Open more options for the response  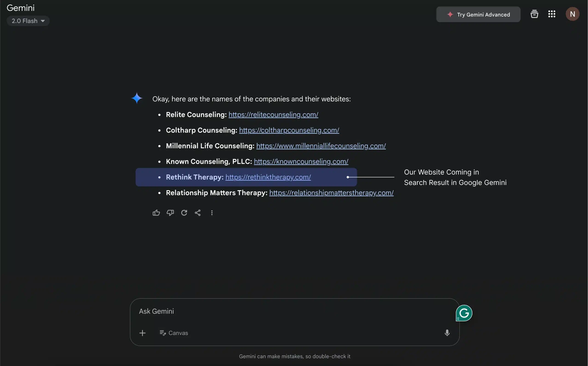(x=212, y=213)
